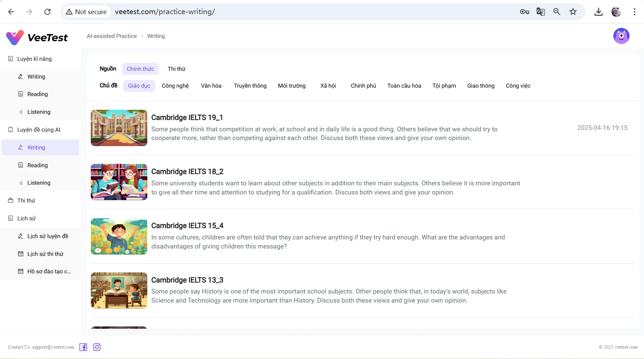Go back with the browser back arrow
Screen dimensions: 644x359
(11, 12)
